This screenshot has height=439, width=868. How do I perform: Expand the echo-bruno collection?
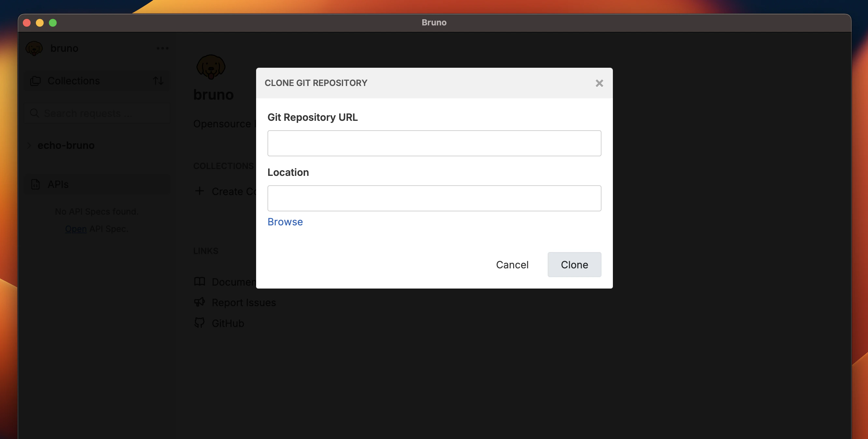(66, 145)
